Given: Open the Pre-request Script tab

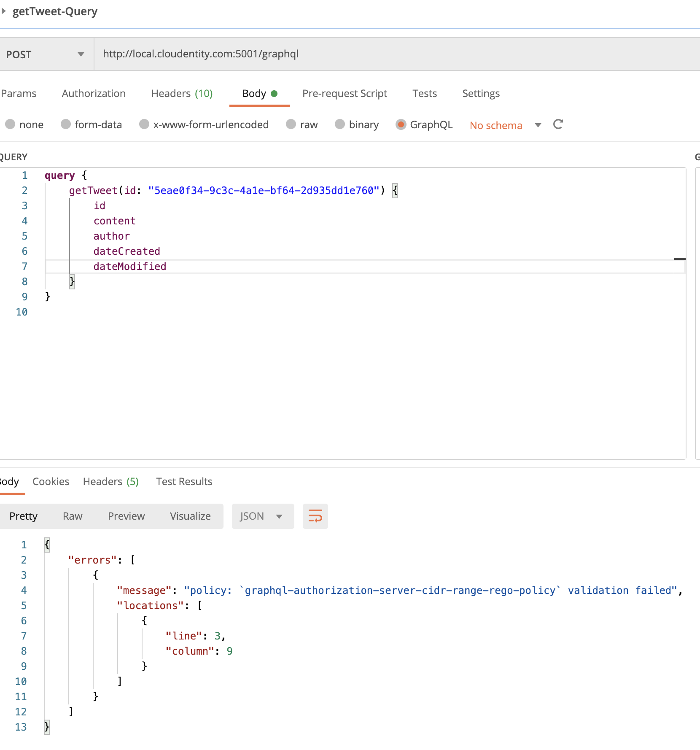Looking at the screenshot, I should 345,93.
